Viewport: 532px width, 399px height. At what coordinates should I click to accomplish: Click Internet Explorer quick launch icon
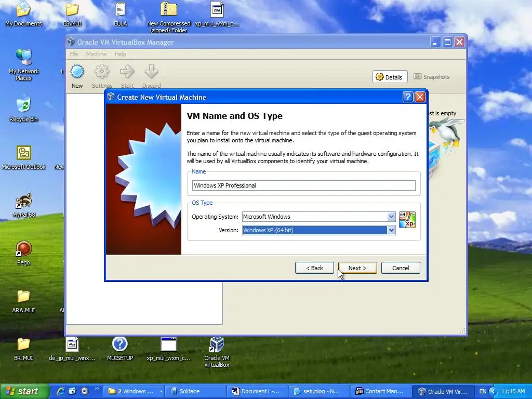[61, 391]
